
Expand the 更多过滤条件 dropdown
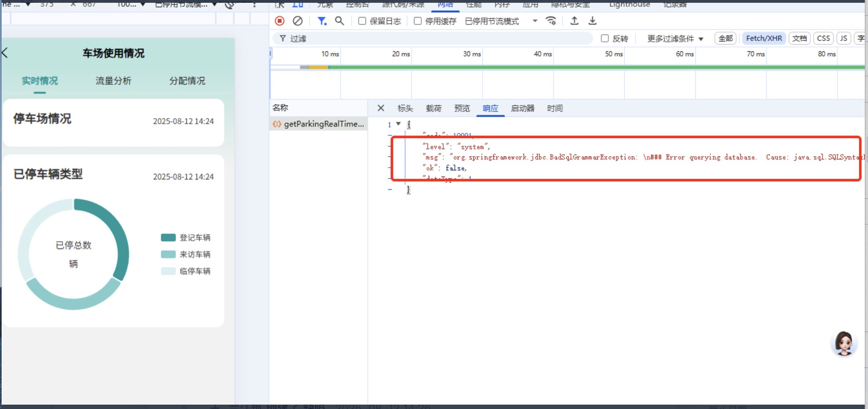[675, 39]
